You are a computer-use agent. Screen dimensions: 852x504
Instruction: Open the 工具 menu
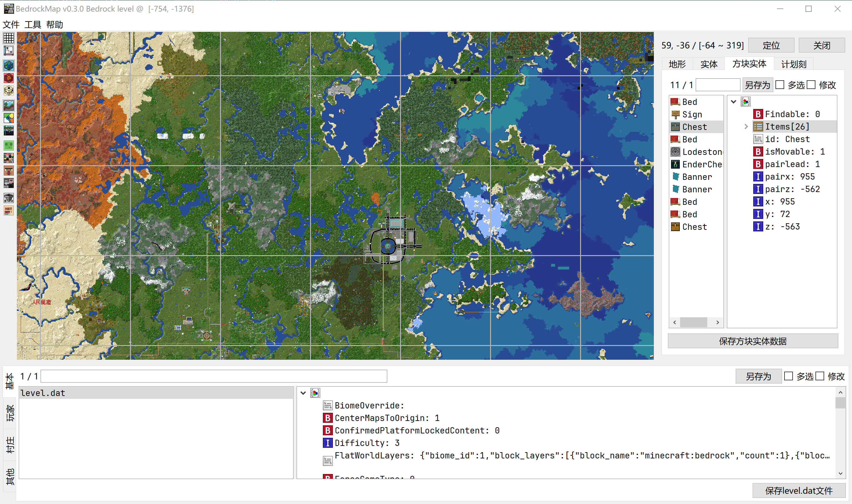coord(33,24)
